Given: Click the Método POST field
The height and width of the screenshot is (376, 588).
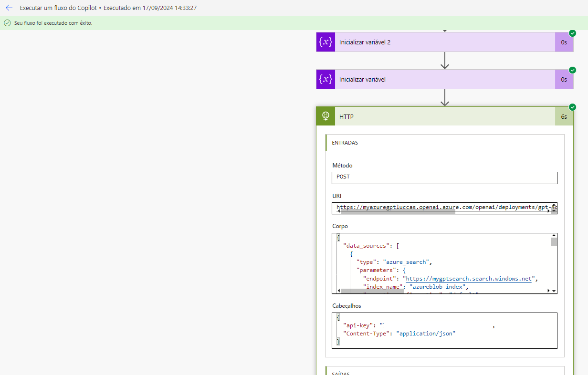Looking at the screenshot, I should 444,178.
